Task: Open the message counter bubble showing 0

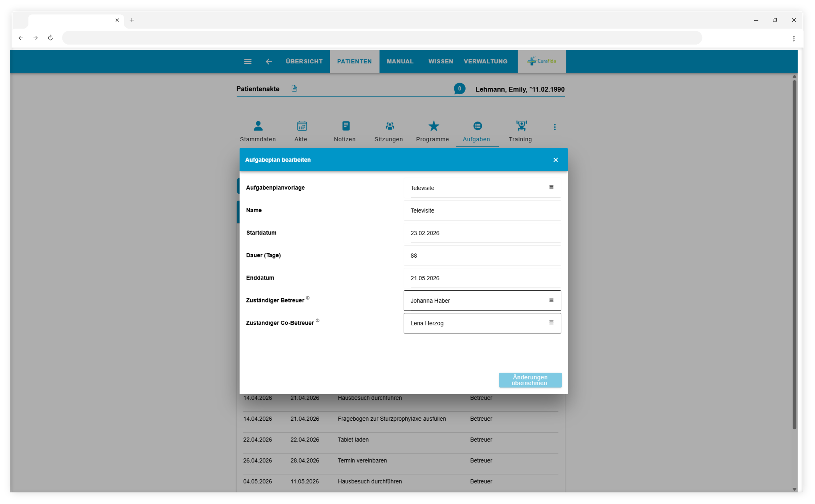Action: tap(459, 89)
